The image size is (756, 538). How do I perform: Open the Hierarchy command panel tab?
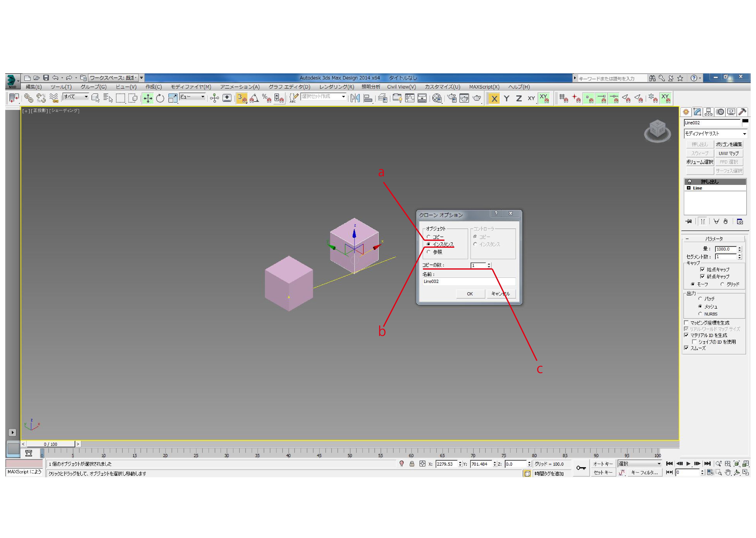click(708, 112)
